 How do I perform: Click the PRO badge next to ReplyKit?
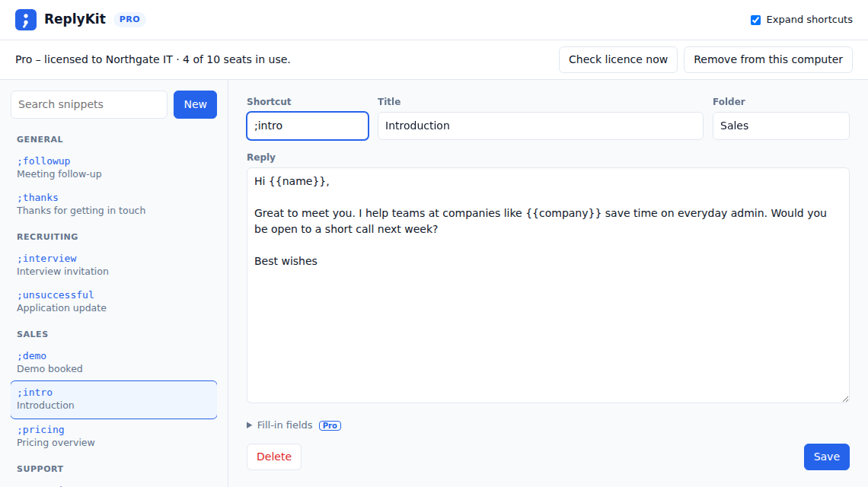coord(129,19)
